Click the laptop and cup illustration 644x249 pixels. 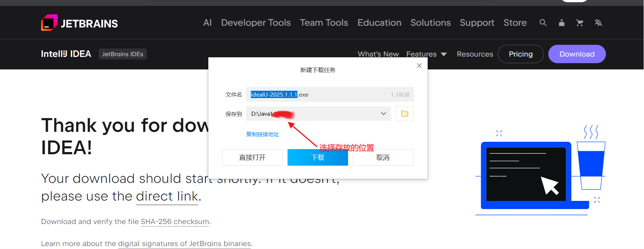[x=540, y=170]
